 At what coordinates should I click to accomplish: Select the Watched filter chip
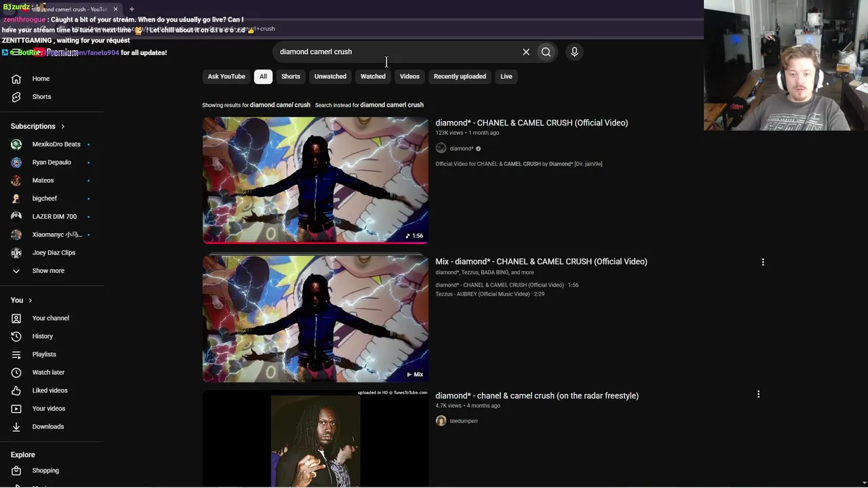click(373, 77)
